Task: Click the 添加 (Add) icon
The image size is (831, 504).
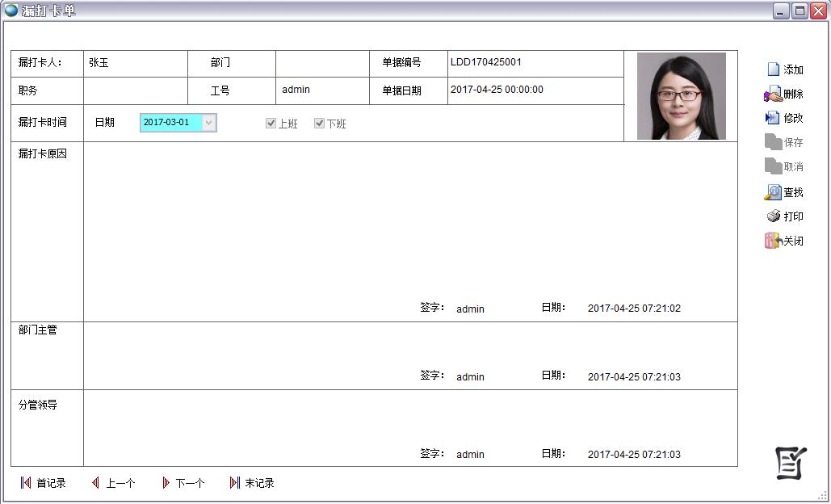Action: click(x=774, y=69)
